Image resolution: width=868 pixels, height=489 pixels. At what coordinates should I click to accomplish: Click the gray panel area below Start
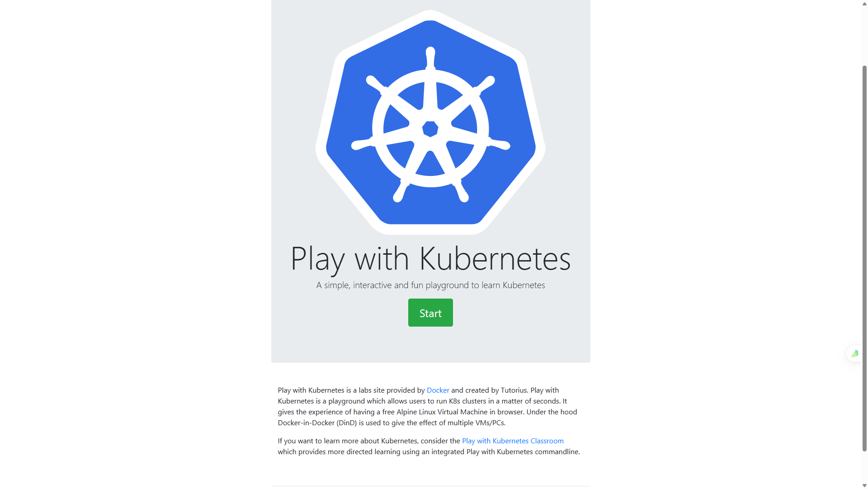click(x=430, y=345)
